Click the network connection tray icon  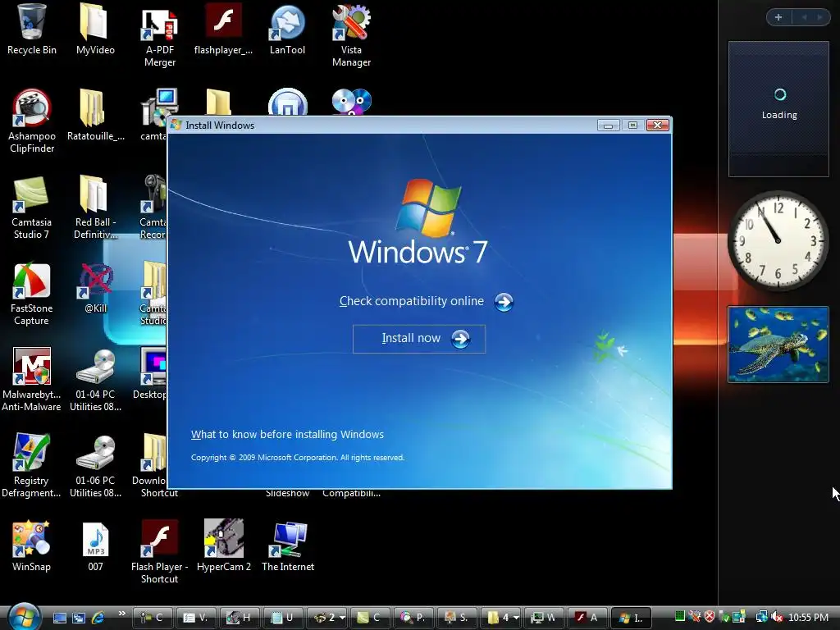tap(761, 617)
